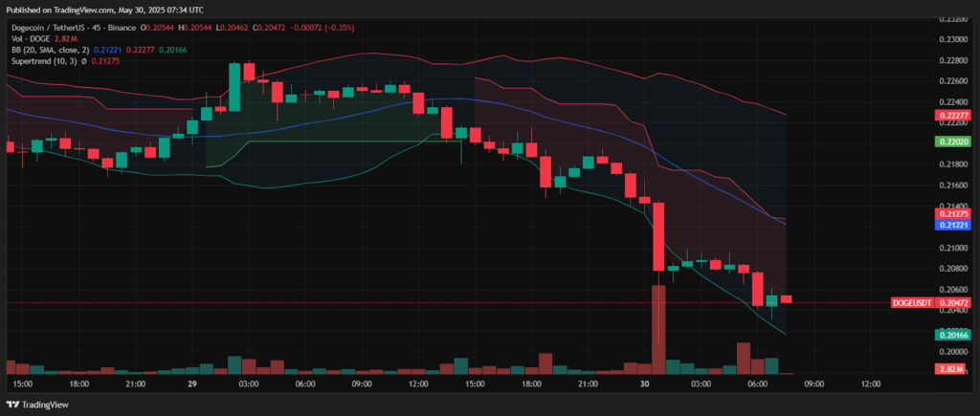Click the last candlestick on the chart
This screenshot has width=980, height=416.
[x=786, y=299]
